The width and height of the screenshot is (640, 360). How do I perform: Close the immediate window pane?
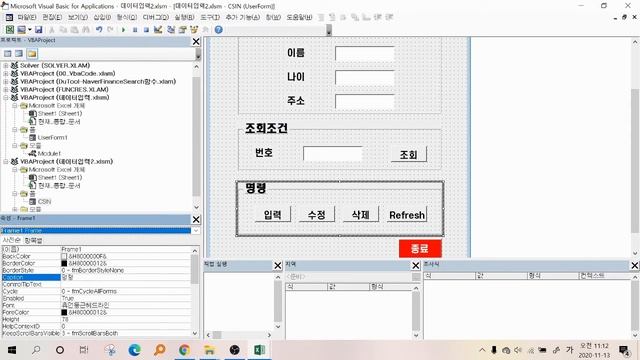point(278,265)
